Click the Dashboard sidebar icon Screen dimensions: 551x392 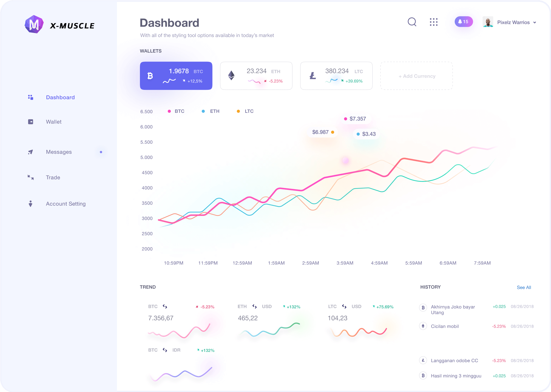31,97
